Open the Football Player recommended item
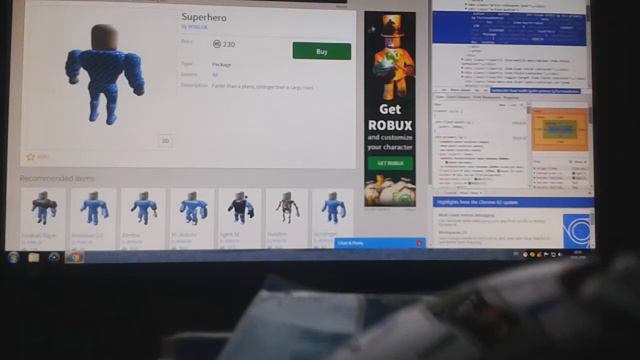Image resolution: width=640 pixels, height=360 pixels. click(43, 218)
